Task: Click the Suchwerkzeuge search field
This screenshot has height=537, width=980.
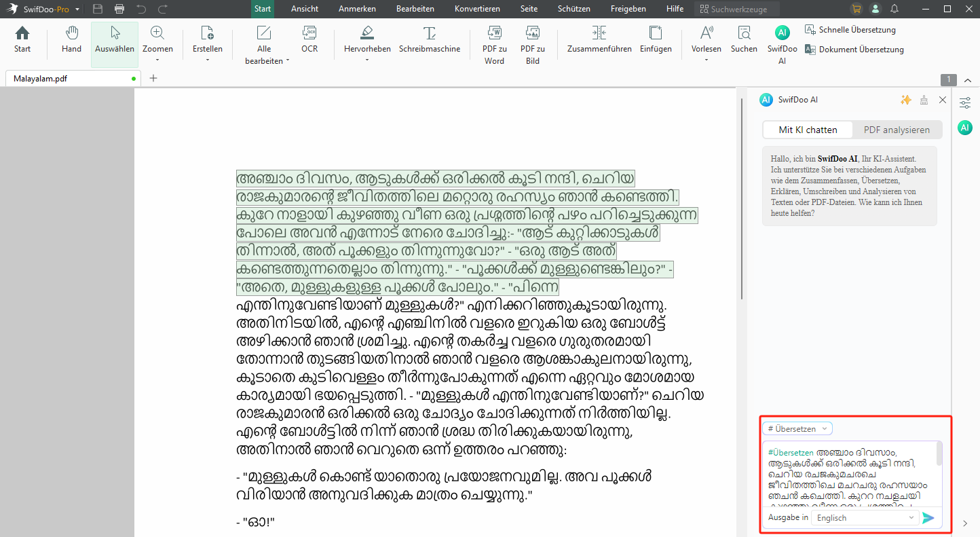Action: [736, 10]
